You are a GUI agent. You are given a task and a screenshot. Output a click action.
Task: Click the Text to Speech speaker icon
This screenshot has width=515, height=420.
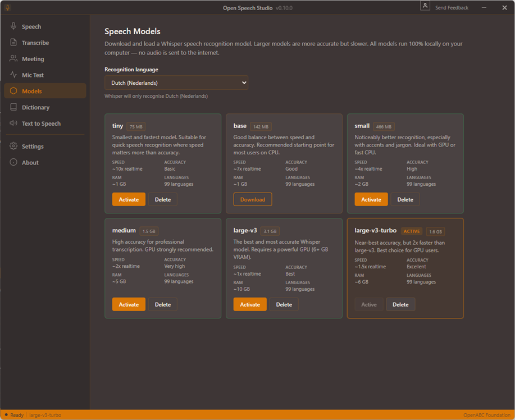[x=13, y=123]
